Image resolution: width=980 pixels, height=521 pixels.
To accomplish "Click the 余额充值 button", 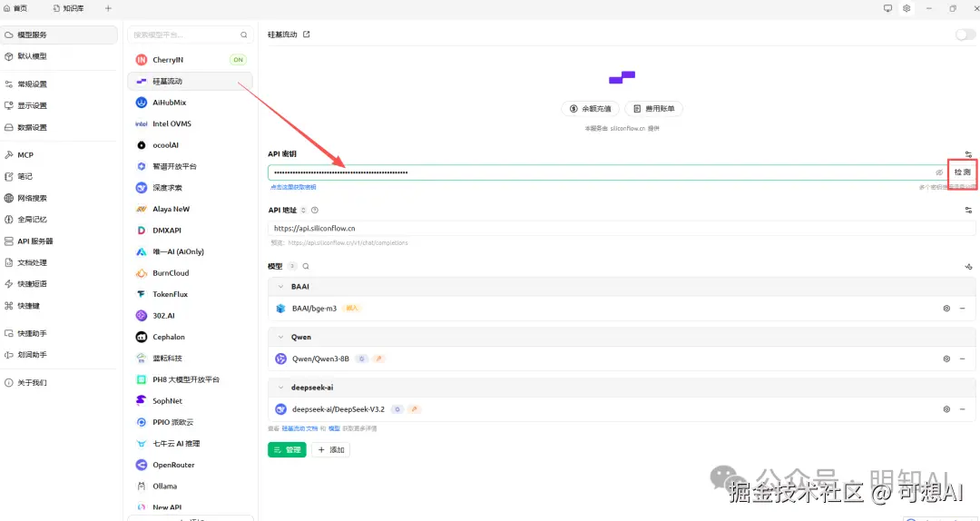I will tap(590, 109).
